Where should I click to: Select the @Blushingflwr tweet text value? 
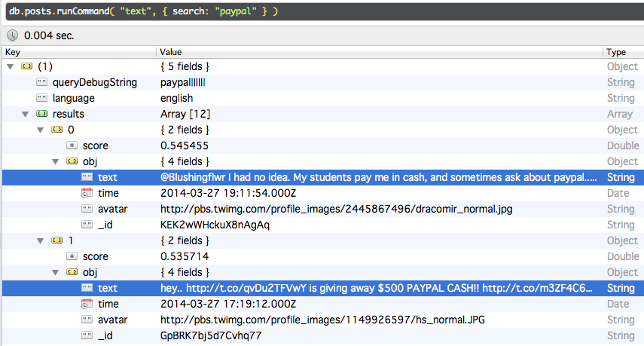[378, 177]
